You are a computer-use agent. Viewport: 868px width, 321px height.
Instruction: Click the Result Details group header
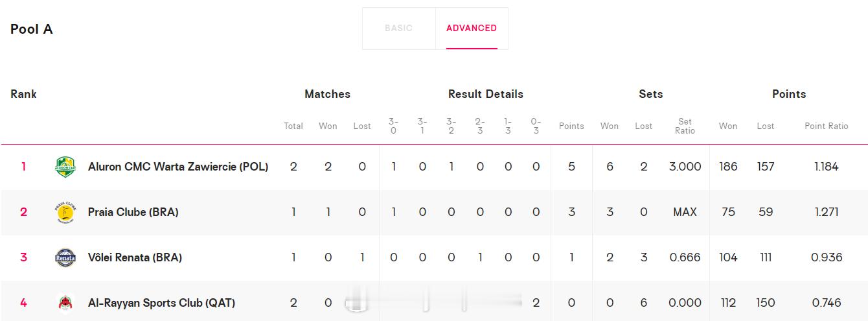(486, 94)
